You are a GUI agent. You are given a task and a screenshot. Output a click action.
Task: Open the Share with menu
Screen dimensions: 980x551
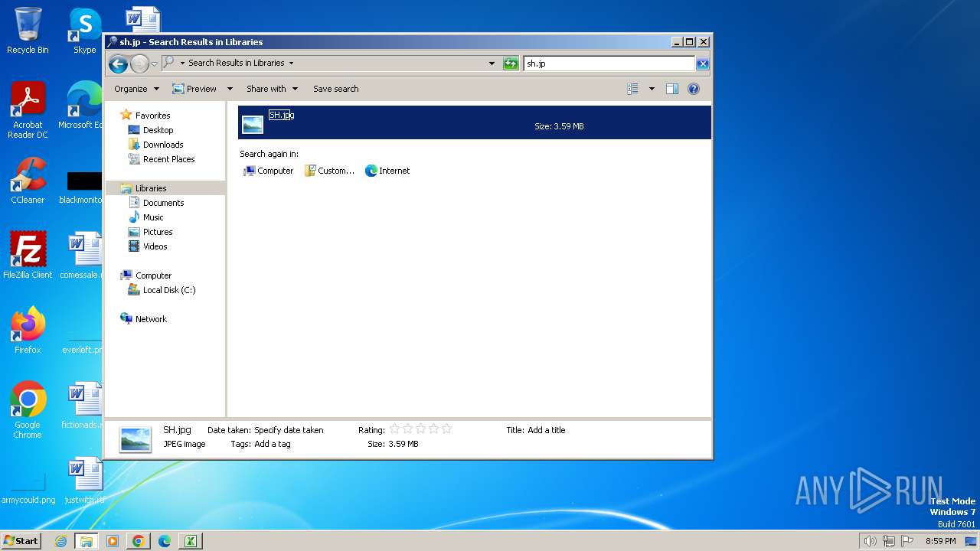pos(272,89)
